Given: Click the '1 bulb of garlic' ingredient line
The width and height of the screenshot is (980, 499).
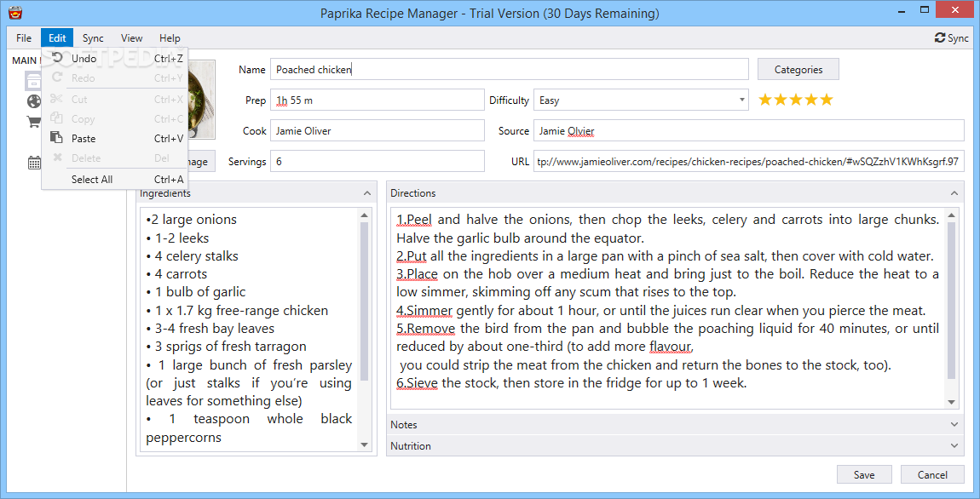Looking at the screenshot, I should click(196, 292).
